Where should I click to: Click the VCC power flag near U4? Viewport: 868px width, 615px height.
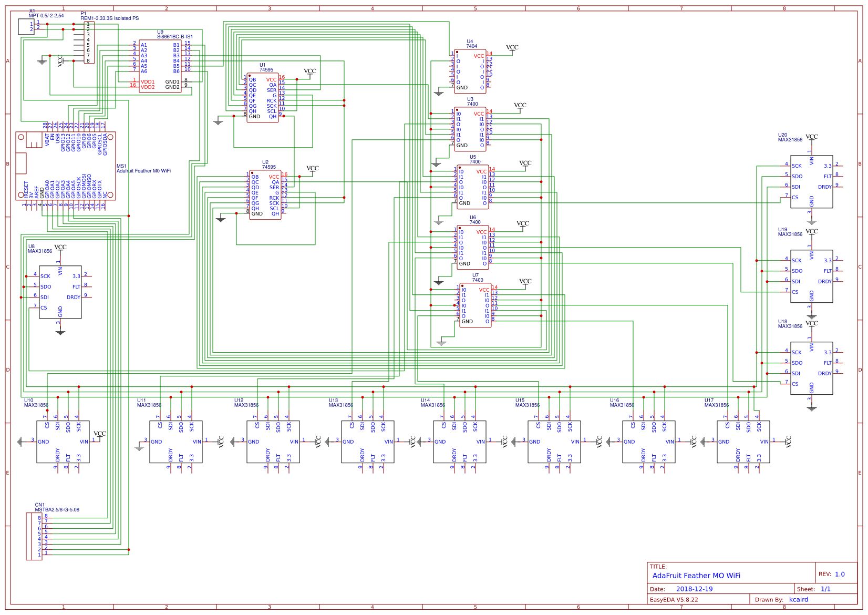[x=513, y=47]
